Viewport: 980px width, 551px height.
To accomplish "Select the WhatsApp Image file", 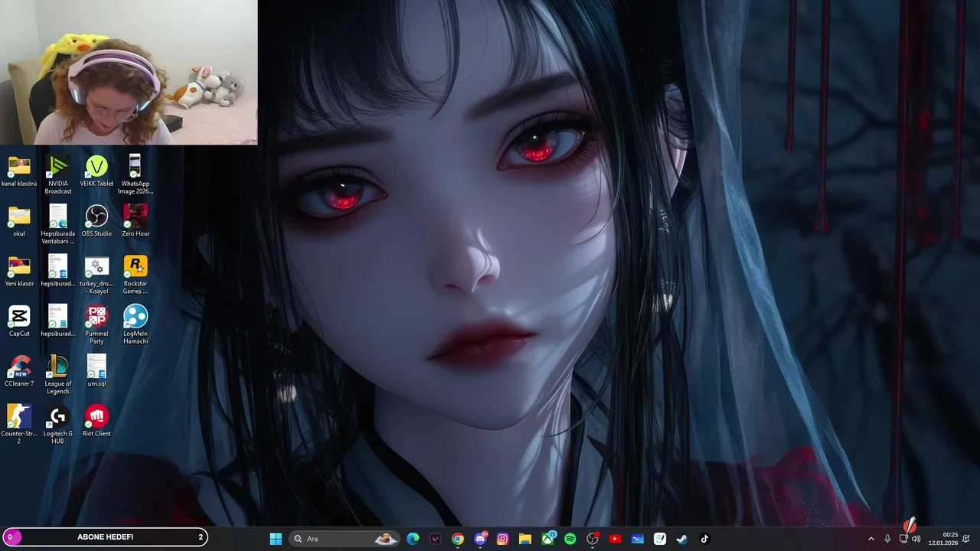I will pyautogui.click(x=136, y=174).
